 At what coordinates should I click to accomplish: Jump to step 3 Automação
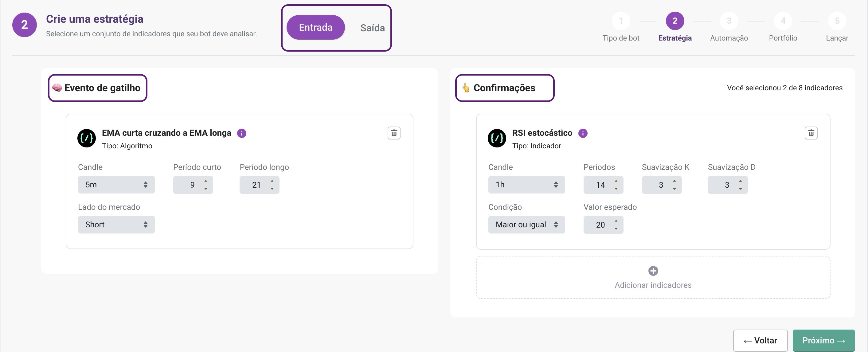[729, 21]
